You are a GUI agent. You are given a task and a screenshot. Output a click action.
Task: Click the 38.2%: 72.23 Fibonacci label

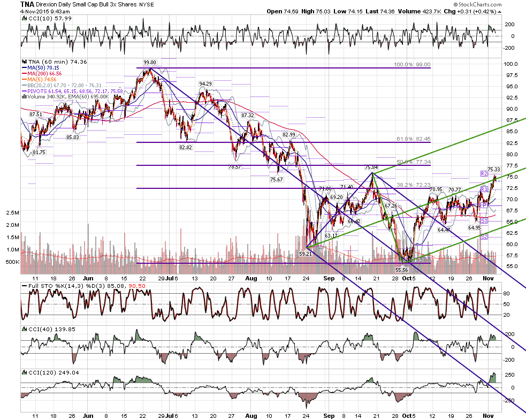coord(413,185)
